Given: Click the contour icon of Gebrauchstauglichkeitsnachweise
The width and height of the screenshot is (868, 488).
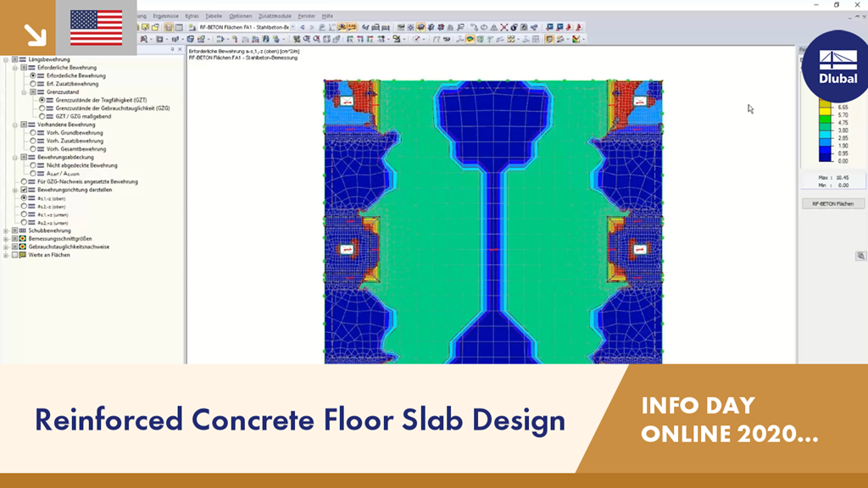Looking at the screenshot, I should (x=23, y=247).
